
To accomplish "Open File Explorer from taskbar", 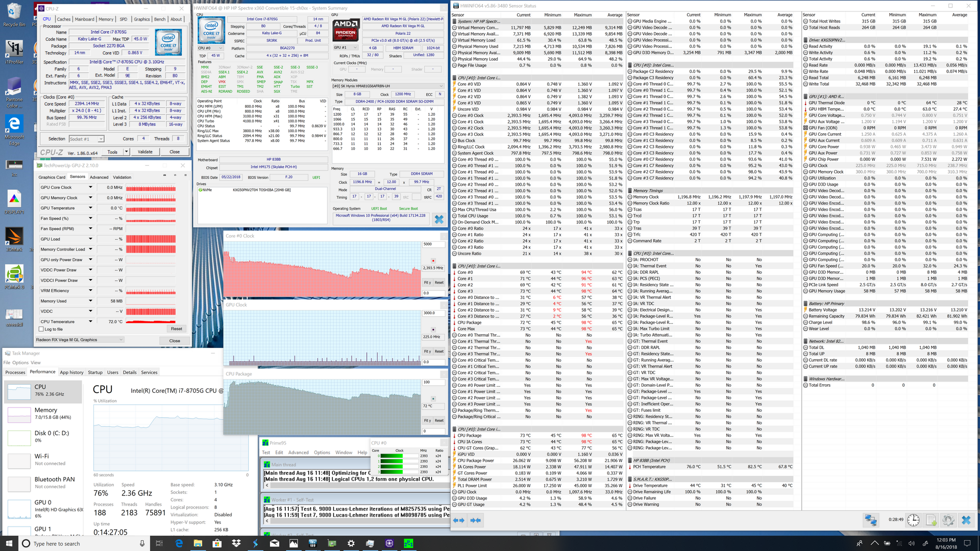I will (x=198, y=543).
